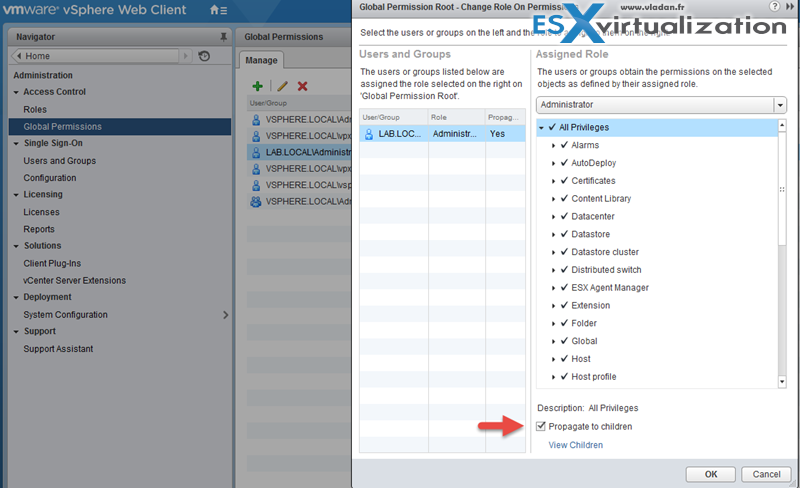Click Home in Navigator breadcrumb
The width and height of the screenshot is (800, 488).
click(38, 56)
